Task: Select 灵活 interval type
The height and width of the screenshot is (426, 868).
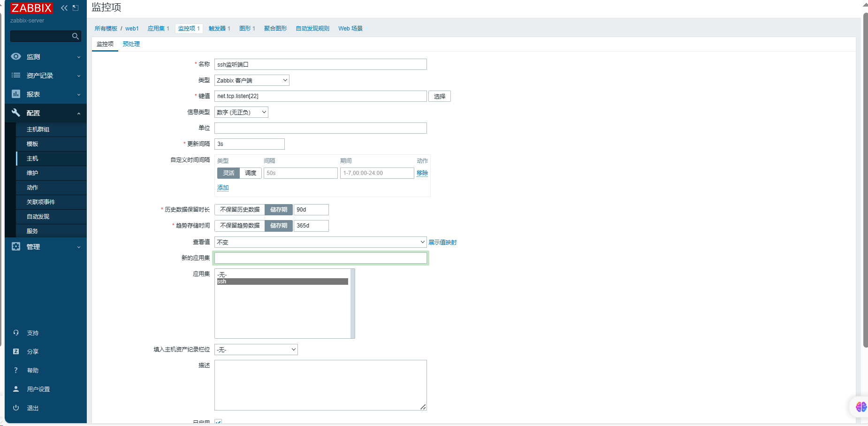Action: [228, 173]
